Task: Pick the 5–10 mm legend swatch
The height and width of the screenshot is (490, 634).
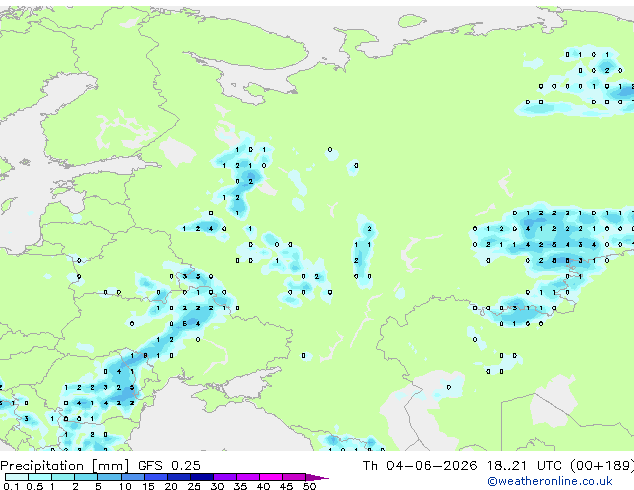Action: 110,477
